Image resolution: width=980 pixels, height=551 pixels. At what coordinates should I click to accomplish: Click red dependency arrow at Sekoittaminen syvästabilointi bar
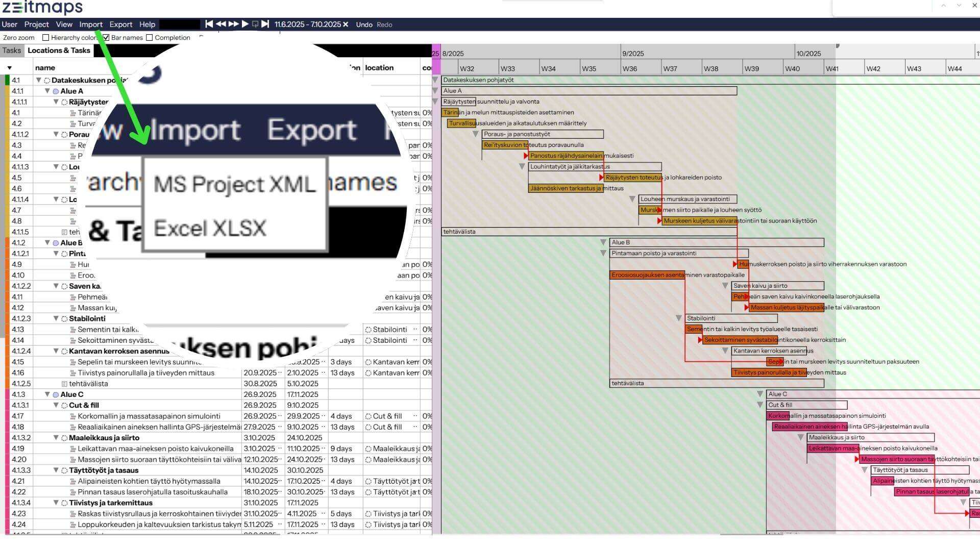coord(700,340)
